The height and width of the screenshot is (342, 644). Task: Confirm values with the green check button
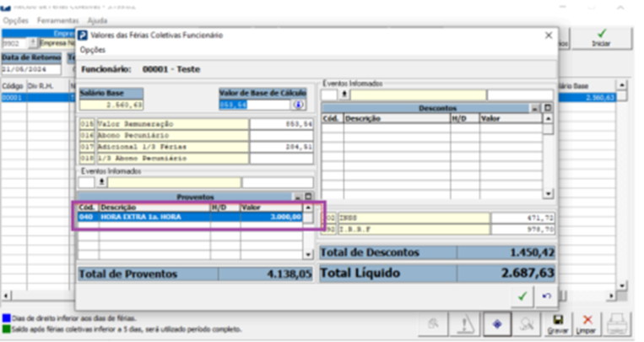pyautogui.click(x=522, y=296)
